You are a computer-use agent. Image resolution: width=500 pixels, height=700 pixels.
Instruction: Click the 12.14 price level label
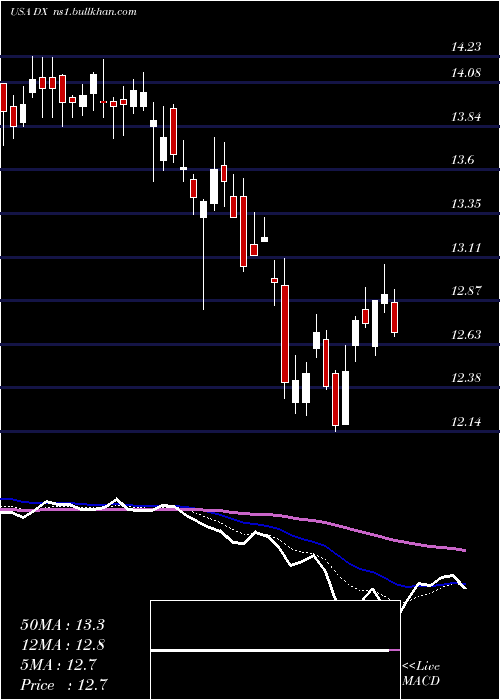point(467,421)
